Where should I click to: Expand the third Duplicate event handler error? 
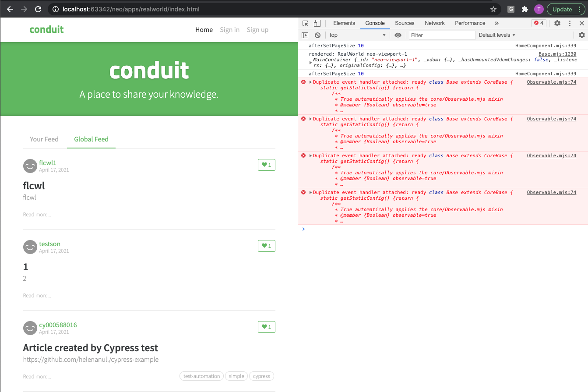[311, 155]
